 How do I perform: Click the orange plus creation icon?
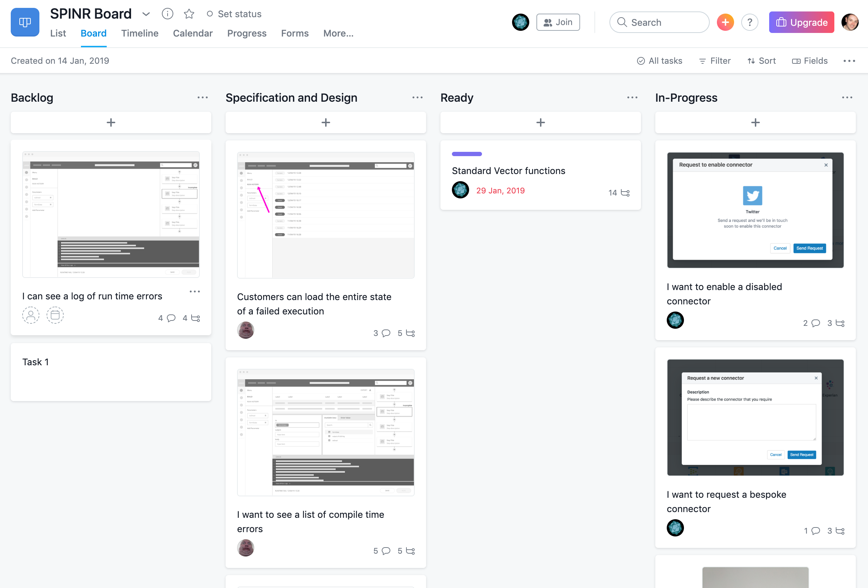tap(725, 22)
